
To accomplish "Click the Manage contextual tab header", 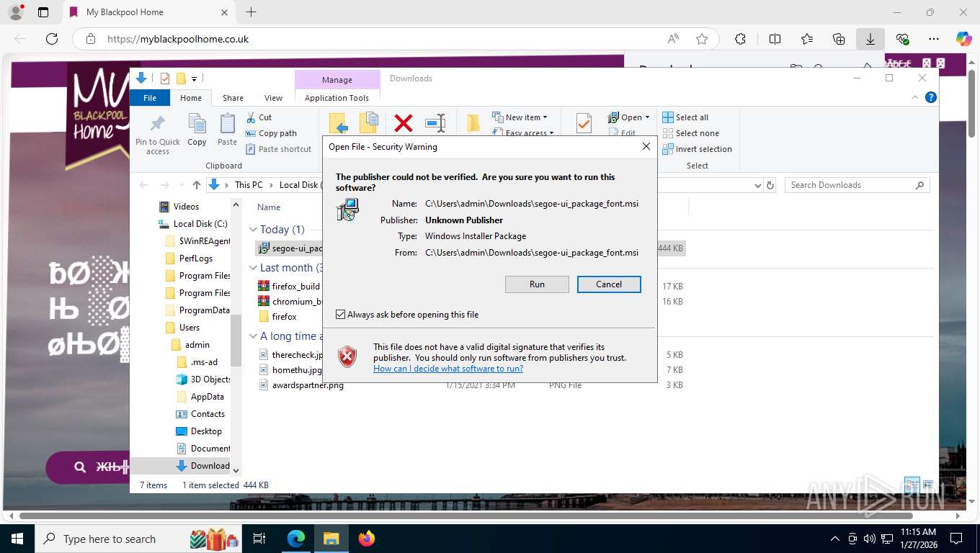I will tap(337, 80).
